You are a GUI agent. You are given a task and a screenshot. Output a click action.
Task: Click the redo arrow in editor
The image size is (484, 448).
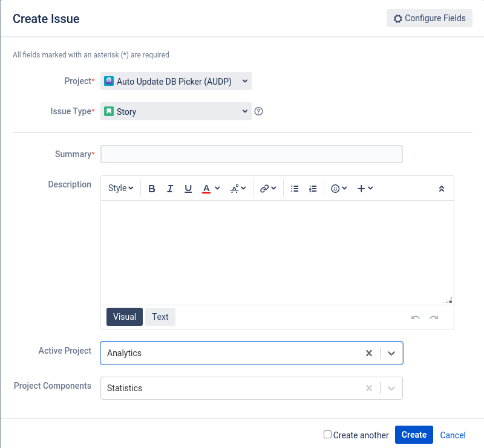(434, 317)
